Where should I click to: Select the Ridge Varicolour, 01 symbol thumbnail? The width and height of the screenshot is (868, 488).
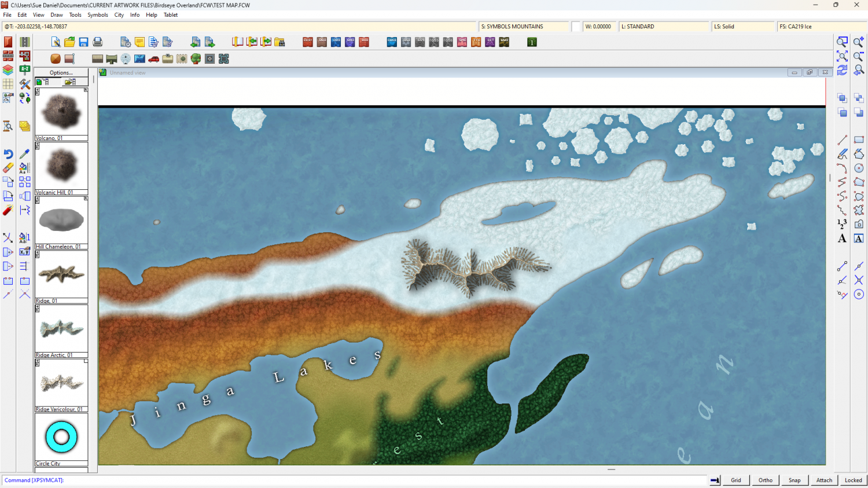tap(61, 383)
